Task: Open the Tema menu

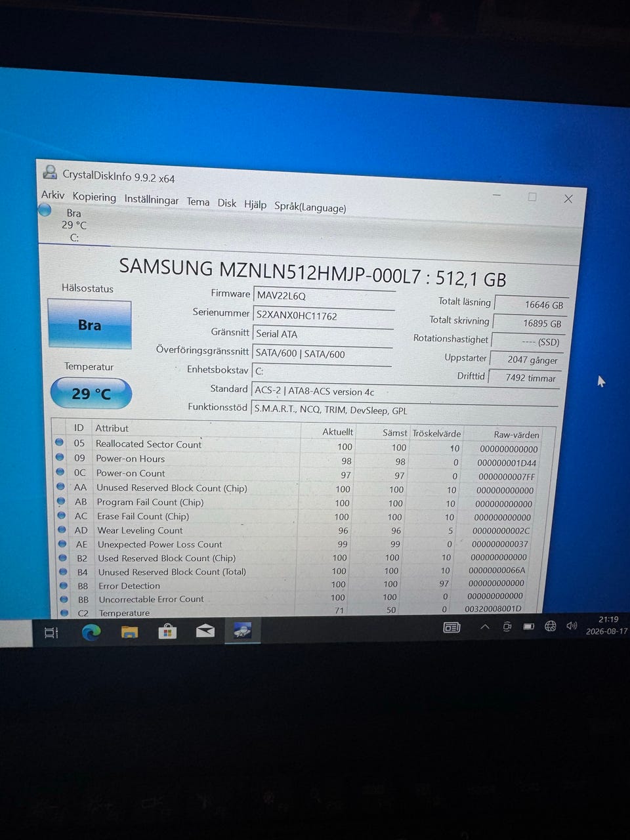Action: coord(198,201)
